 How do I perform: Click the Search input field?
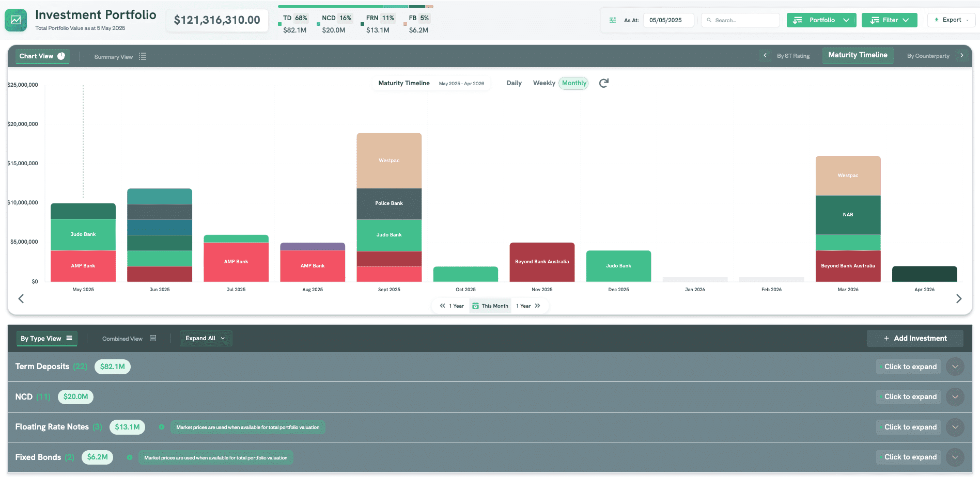740,20
